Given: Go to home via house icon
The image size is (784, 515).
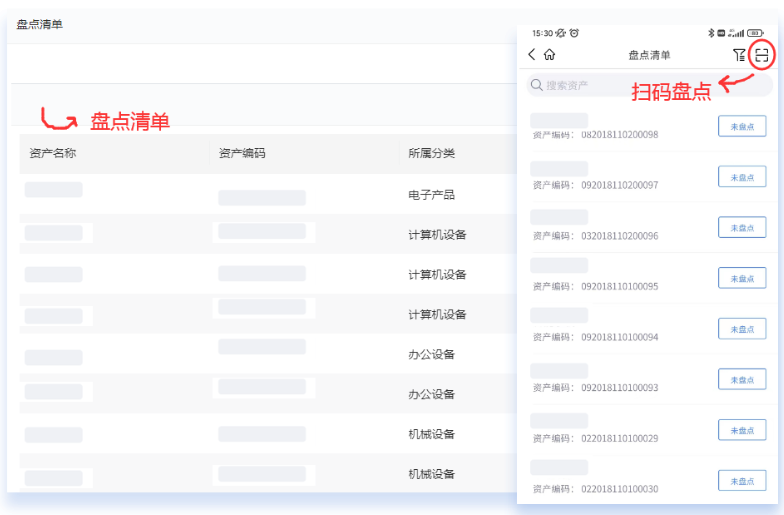Looking at the screenshot, I should (549, 55).
